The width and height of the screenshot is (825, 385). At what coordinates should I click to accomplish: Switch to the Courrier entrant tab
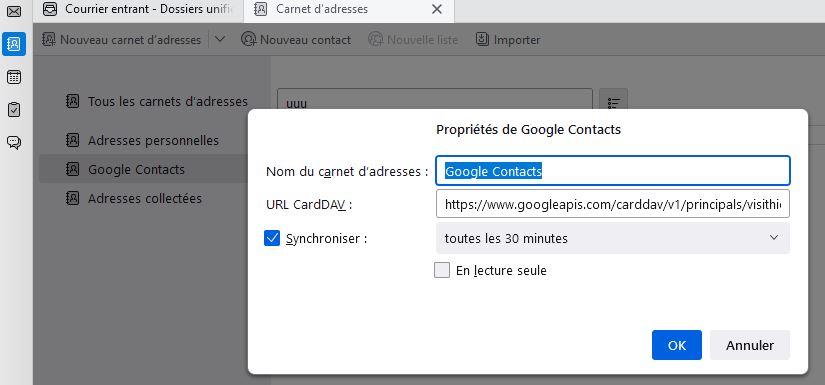tap(139, 9)
